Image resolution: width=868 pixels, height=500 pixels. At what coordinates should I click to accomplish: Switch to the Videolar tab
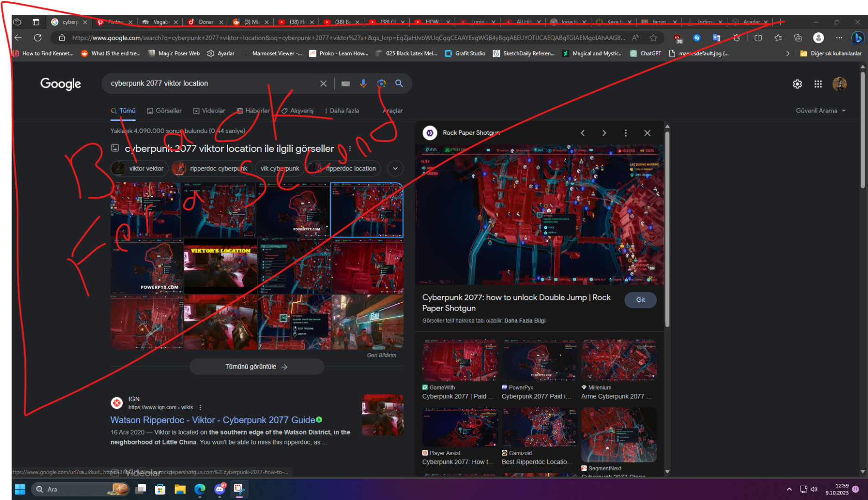tap(209, 111)
